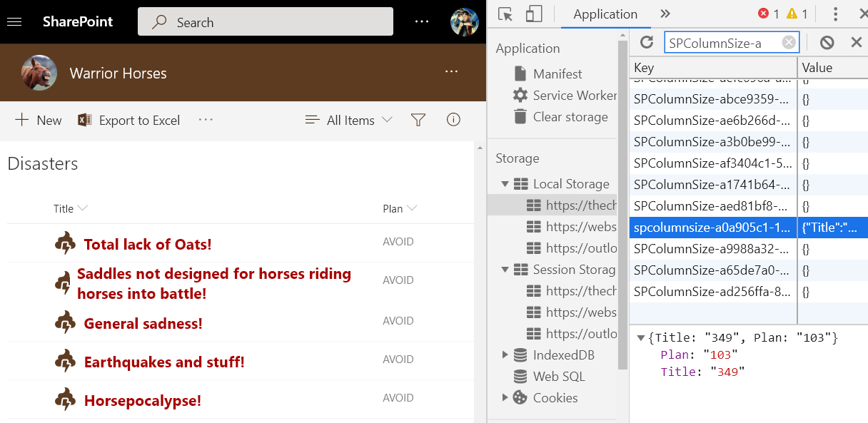The width and height of the screenshot is (868, 423).
Task: Switch to the Application tab in DevTools
Action: [x=605, y=14]
